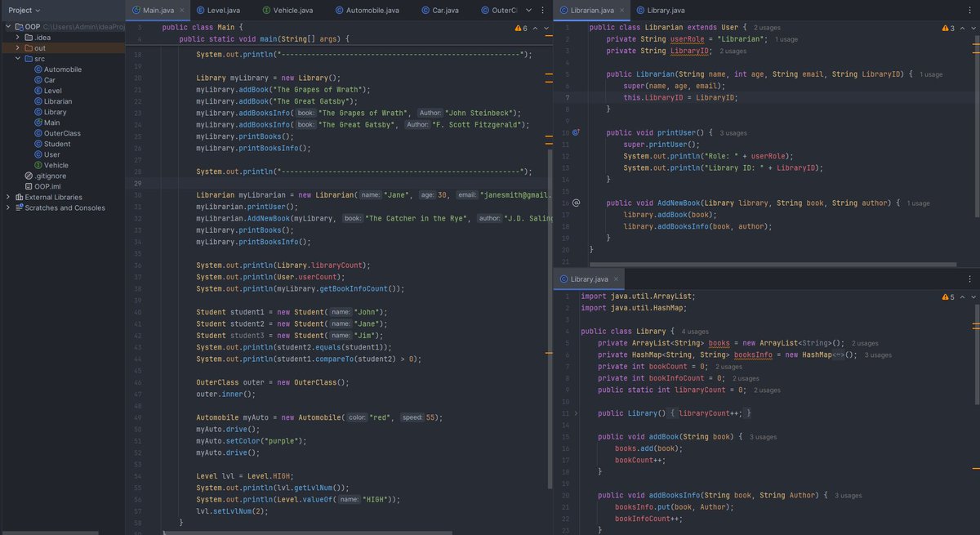Click '4 usages' hint beside class Library
The image size is (980, 535).
[x=695, y=332]
